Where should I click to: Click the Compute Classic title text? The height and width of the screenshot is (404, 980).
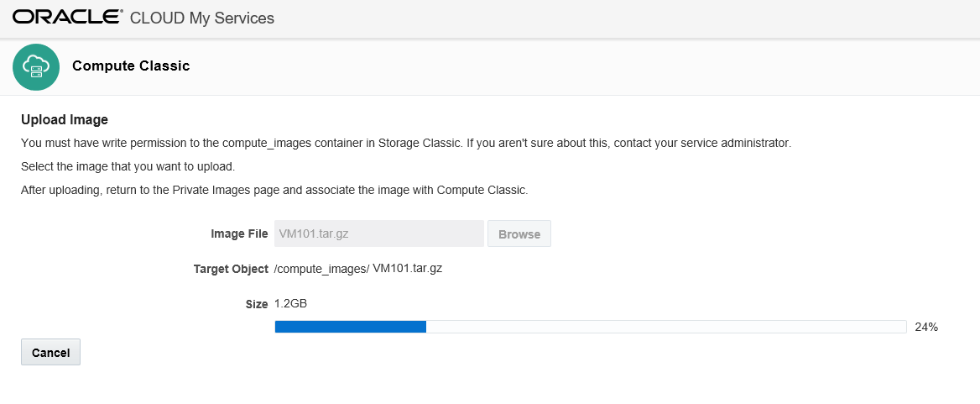[x=131, y=66]
